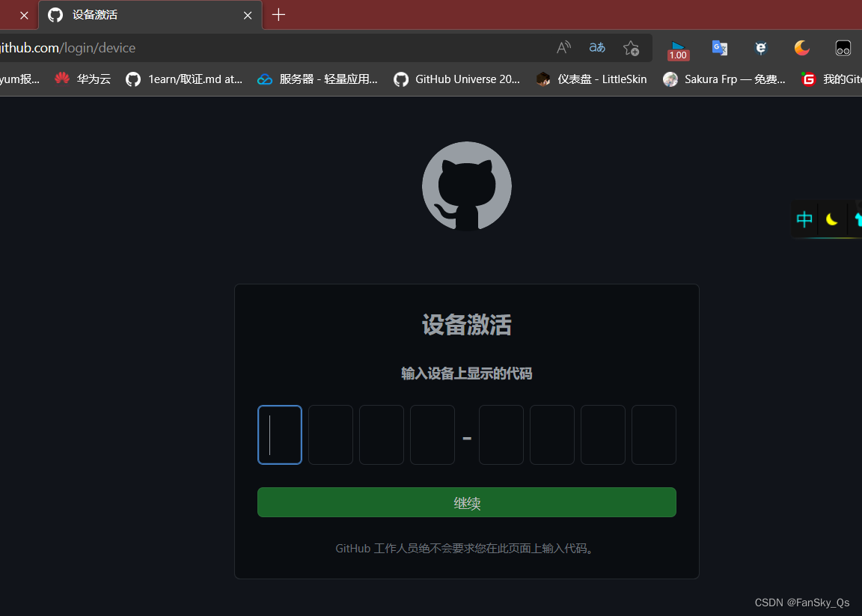This screenshot has height=616, width=862.
Task: Toggle the 中 input language icon
Action: [804, 219]
